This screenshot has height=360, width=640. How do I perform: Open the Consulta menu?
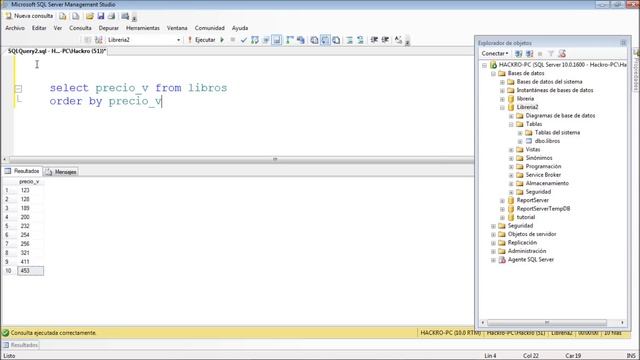click(x=80, y=28)
